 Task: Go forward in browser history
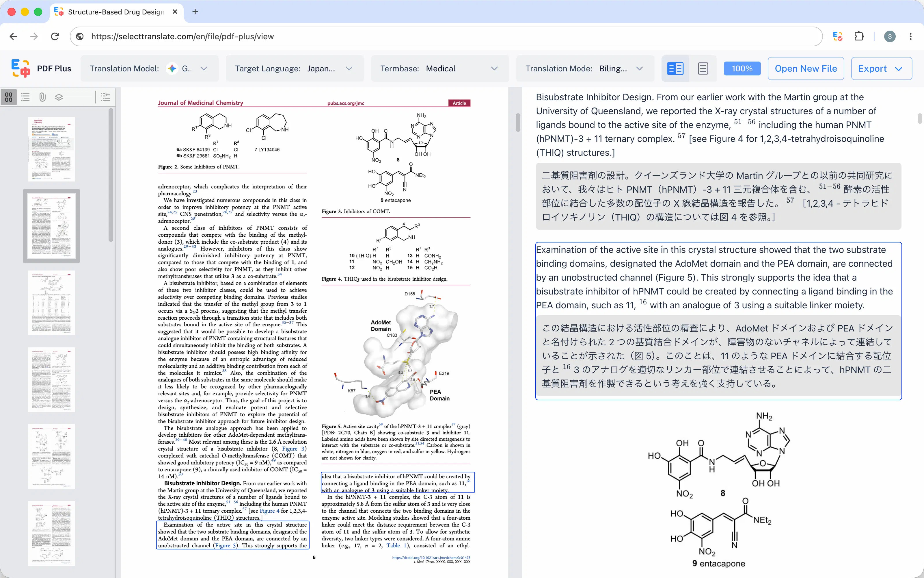click(x=34, y=36)
